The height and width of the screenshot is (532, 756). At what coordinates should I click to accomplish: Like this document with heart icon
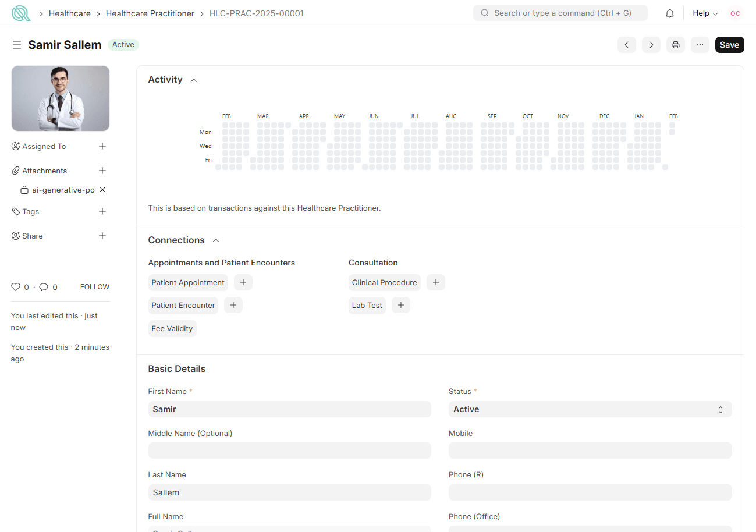(16, 287)
